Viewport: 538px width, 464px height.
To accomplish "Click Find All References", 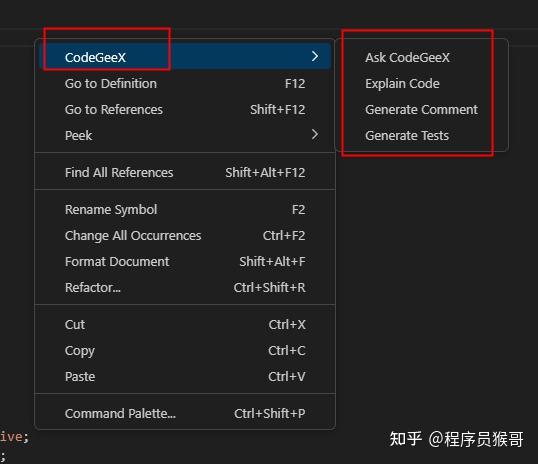I will tap(185, 172).
